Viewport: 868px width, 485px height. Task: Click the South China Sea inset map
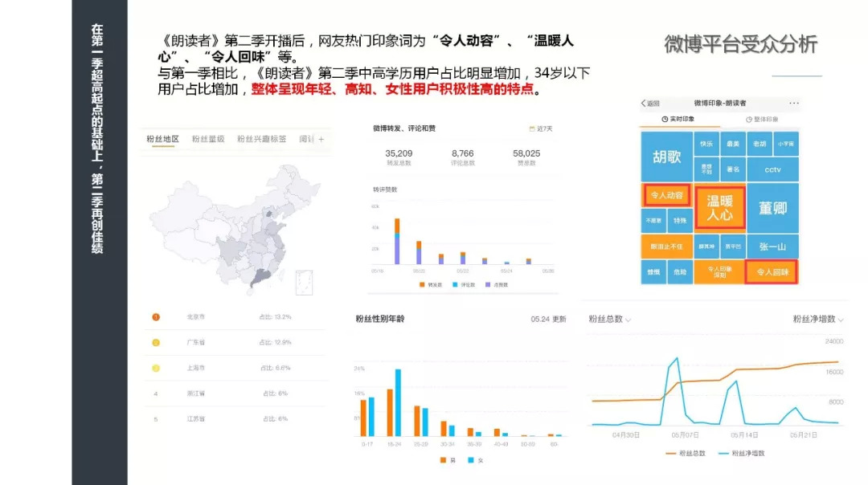point(304,282)
